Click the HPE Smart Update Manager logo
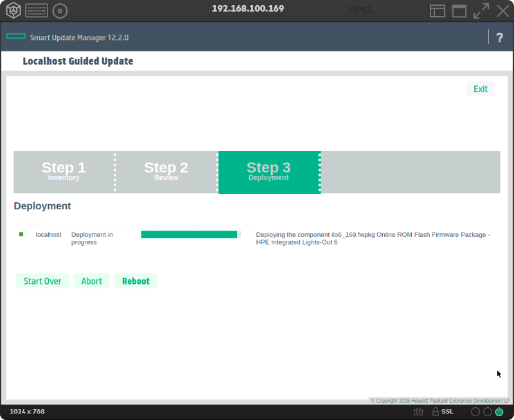 (16, 37)
